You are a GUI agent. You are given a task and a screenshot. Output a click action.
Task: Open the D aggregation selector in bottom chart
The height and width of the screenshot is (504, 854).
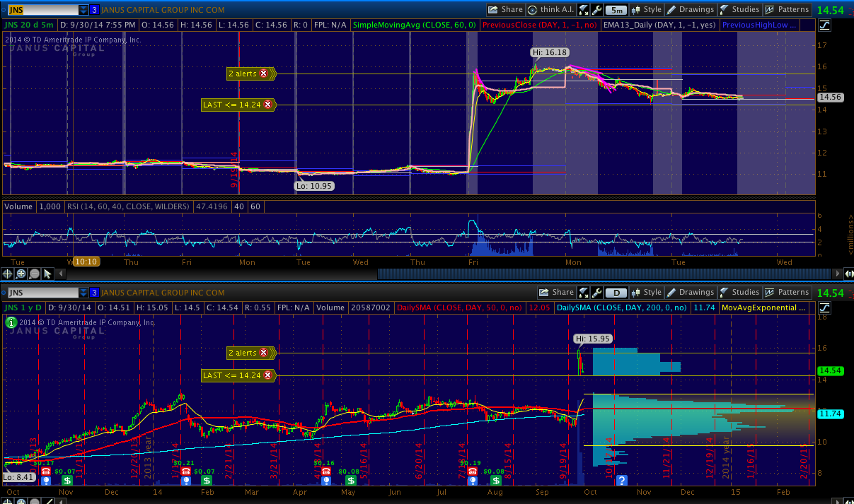(x=617, y=293)
